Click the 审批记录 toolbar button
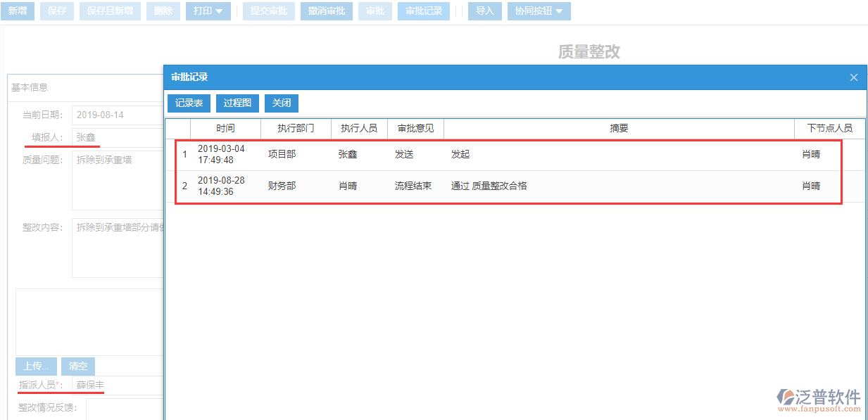Image resolution: width=868 pixels, height=420 pixels. tap(423, 11)
